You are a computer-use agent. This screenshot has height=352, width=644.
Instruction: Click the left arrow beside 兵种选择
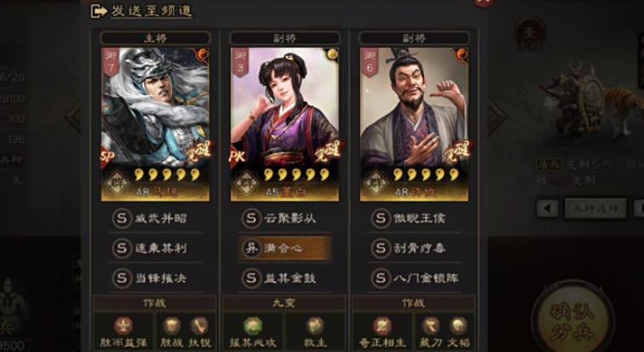(547, 208)
